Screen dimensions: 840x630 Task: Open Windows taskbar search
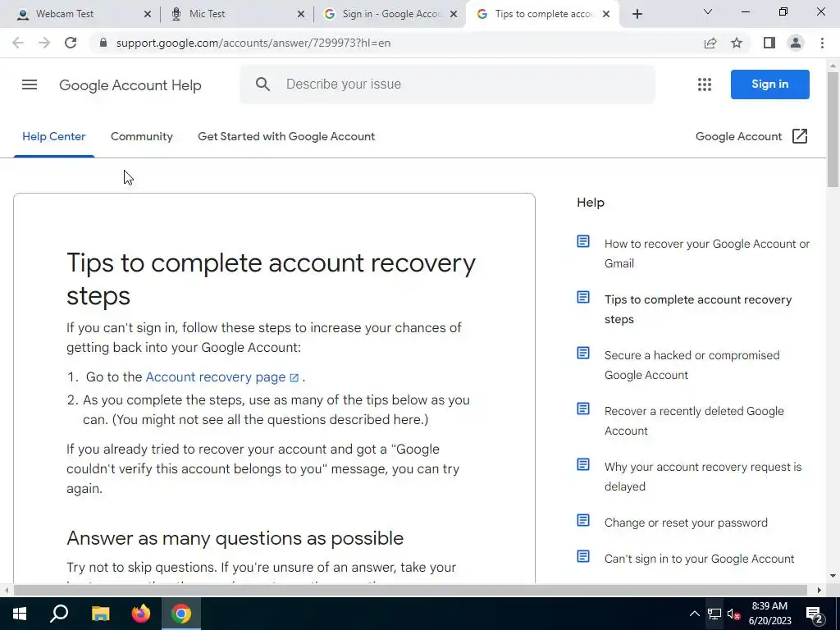click(59, 614)
